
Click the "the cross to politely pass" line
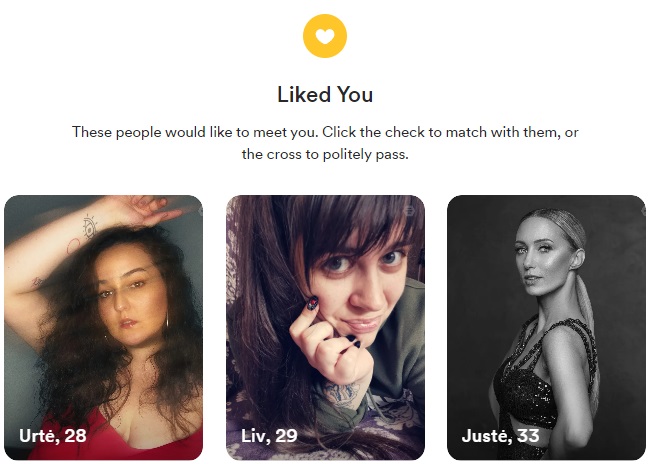(x=325, y=154)
